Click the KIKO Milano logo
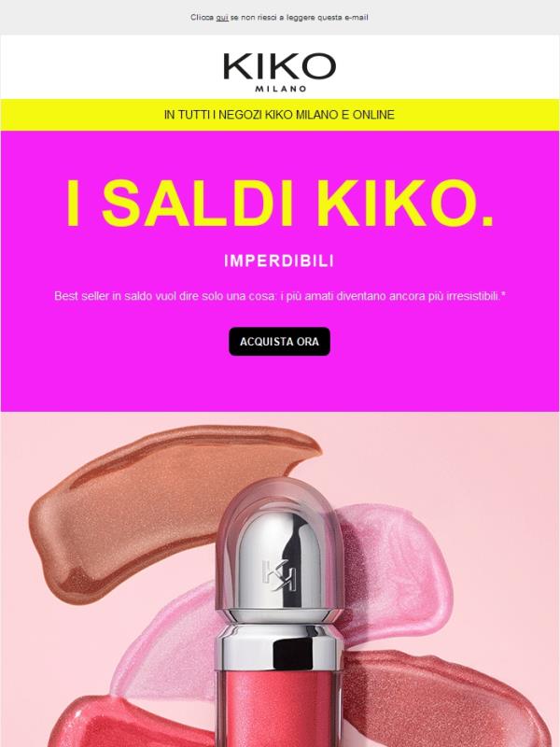 click(279, 72)
